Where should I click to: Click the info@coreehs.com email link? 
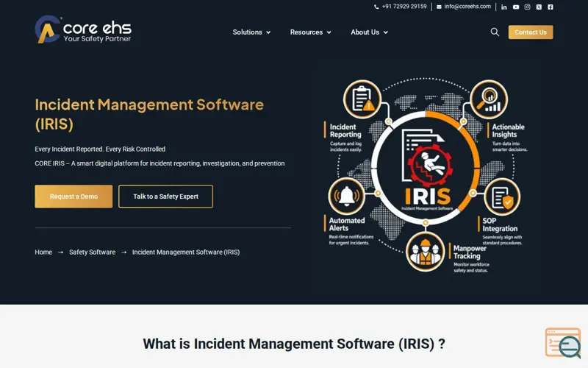pyautogui.click(x=467, y=7)
